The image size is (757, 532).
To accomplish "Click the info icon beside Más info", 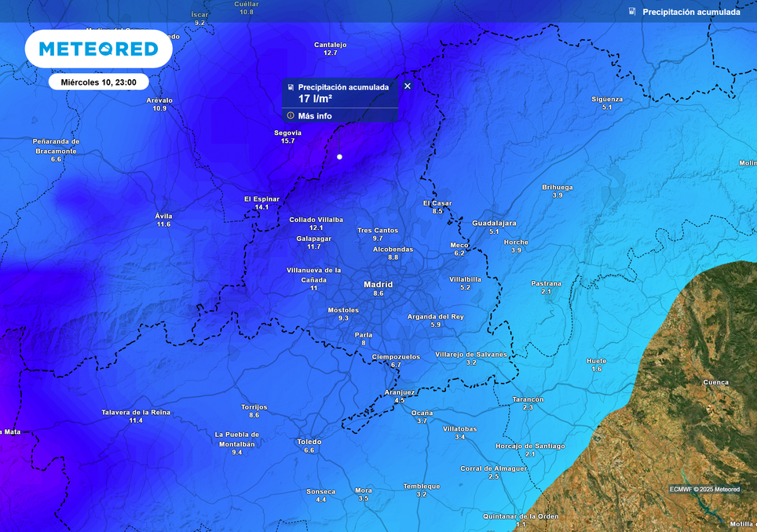I will (291, 115).
